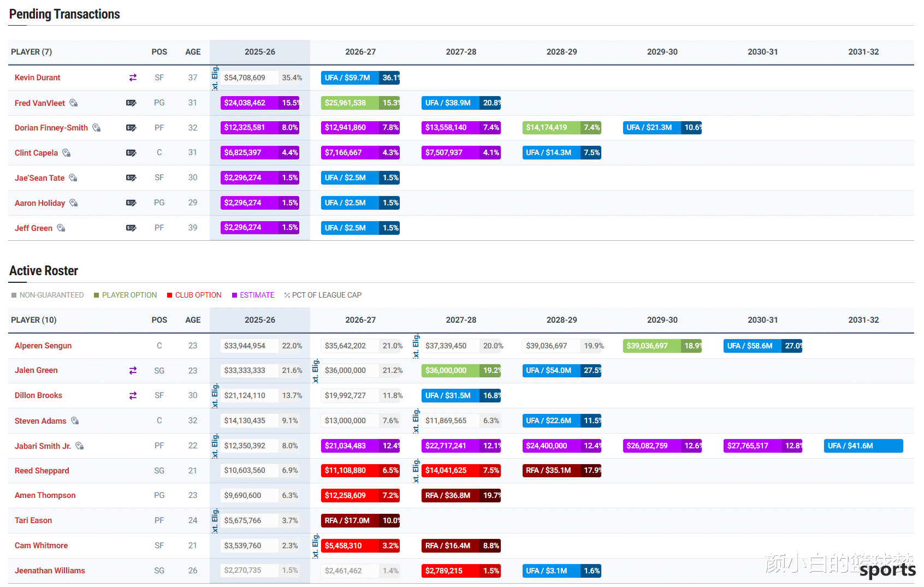Image resolution: width=924 pixels, height=587 pixels.
Task: Click the contract note icon beside Jabari Smith Jr.
Action: pyautogui.click(x=80, y=446)
